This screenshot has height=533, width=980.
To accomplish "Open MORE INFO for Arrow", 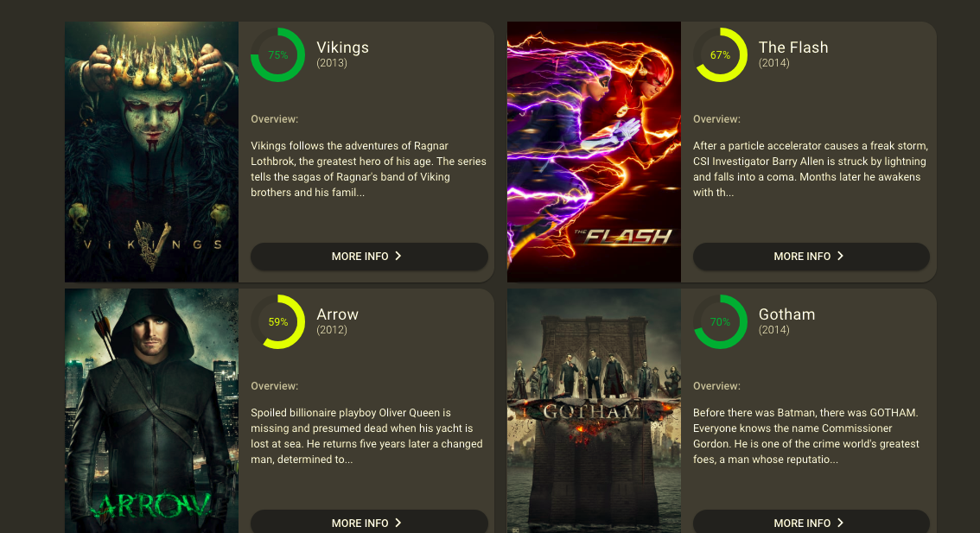I will point(369,522).
